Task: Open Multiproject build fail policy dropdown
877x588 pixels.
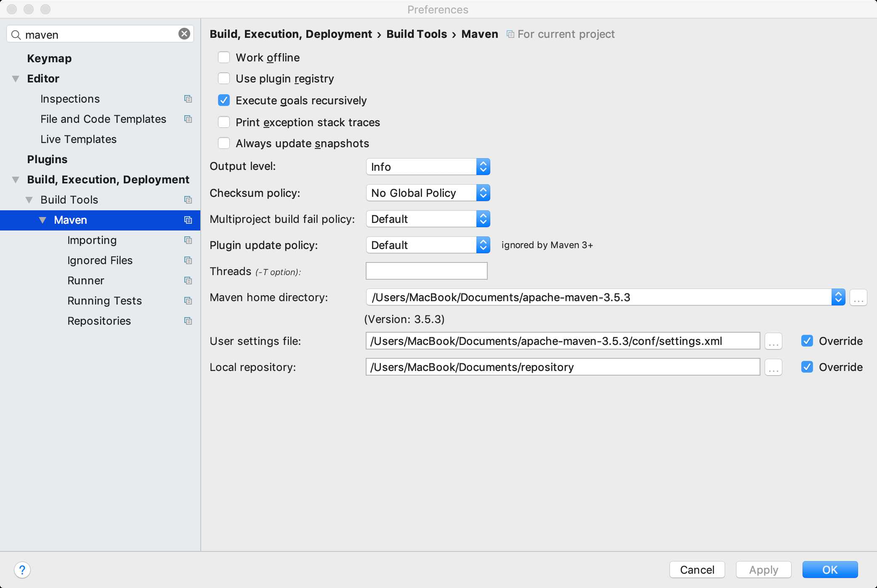Action: click(x=428, y=219)
